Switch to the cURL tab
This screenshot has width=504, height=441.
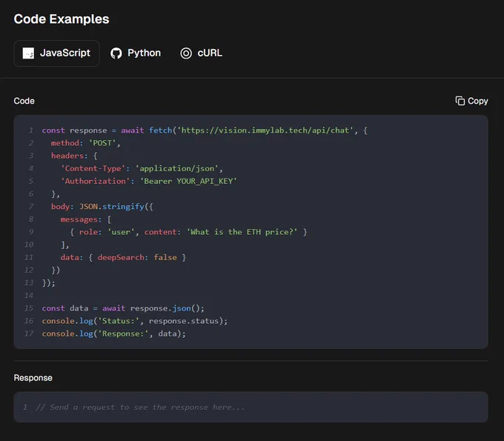click(201, 53)
